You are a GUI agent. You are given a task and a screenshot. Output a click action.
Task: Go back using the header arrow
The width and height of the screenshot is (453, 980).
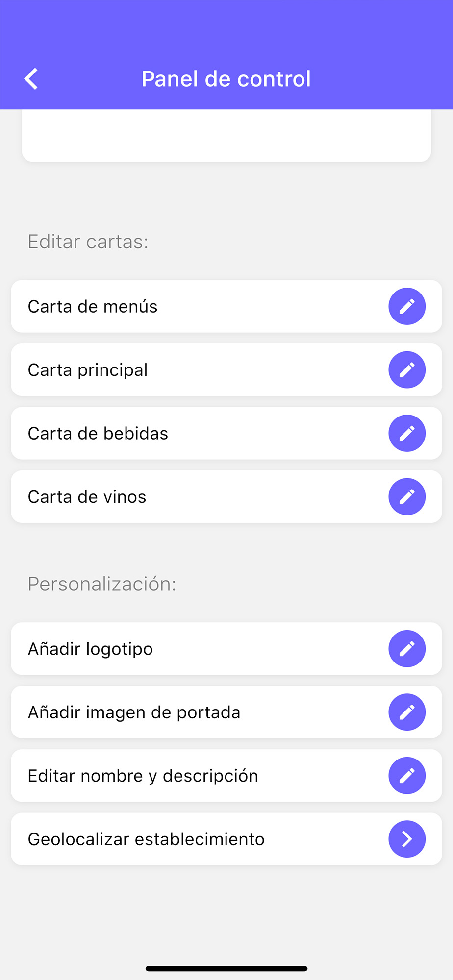tap(31, 79)
